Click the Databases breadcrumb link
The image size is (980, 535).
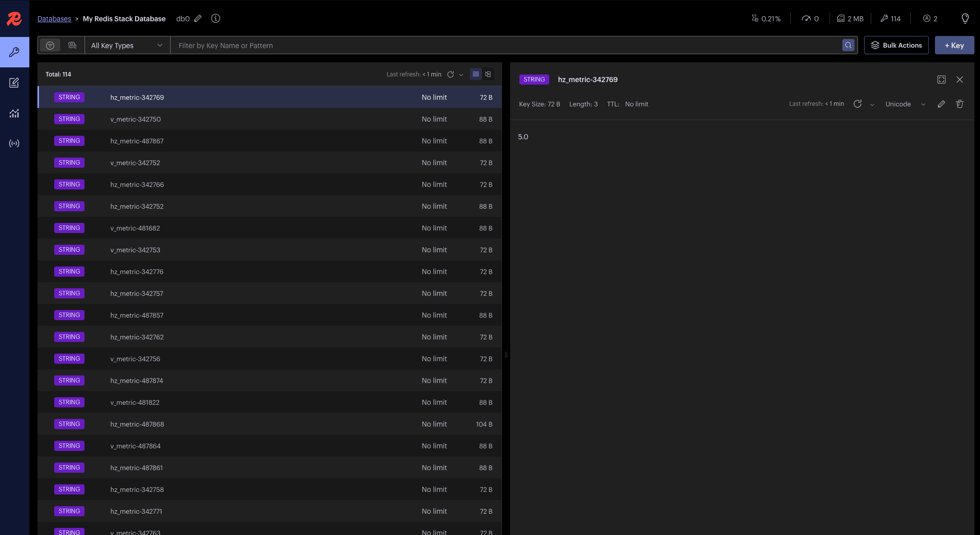54,19
